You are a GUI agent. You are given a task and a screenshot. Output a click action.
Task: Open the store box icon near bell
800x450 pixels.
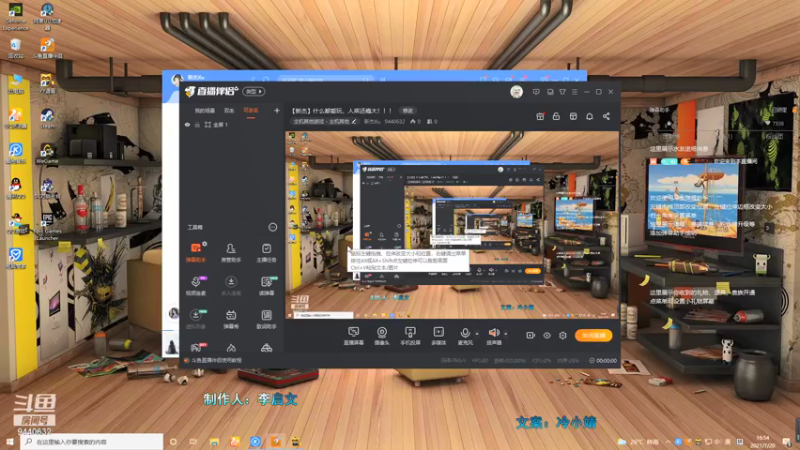[573, 116]
